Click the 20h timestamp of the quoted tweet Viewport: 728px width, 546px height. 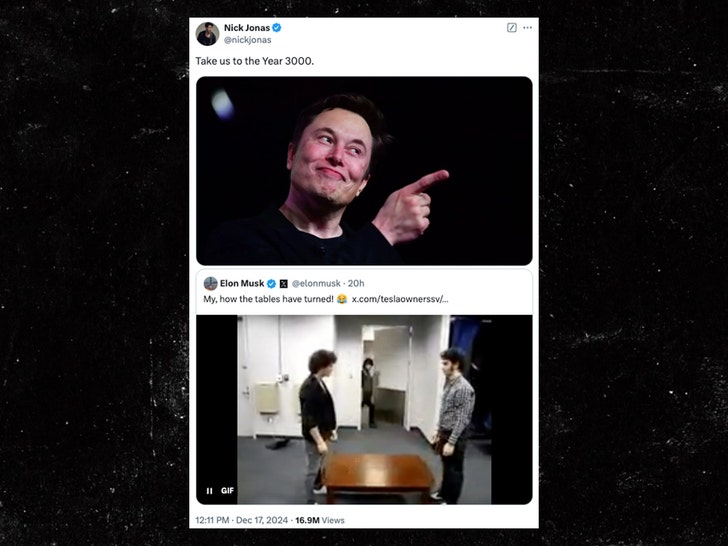pos(356,284)
